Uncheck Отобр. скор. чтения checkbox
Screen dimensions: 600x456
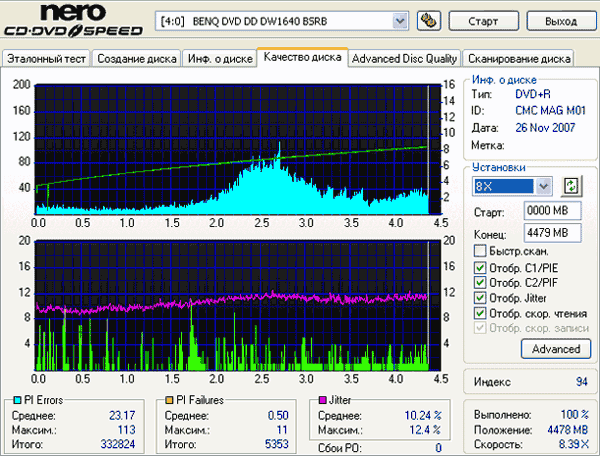[480, 313]
